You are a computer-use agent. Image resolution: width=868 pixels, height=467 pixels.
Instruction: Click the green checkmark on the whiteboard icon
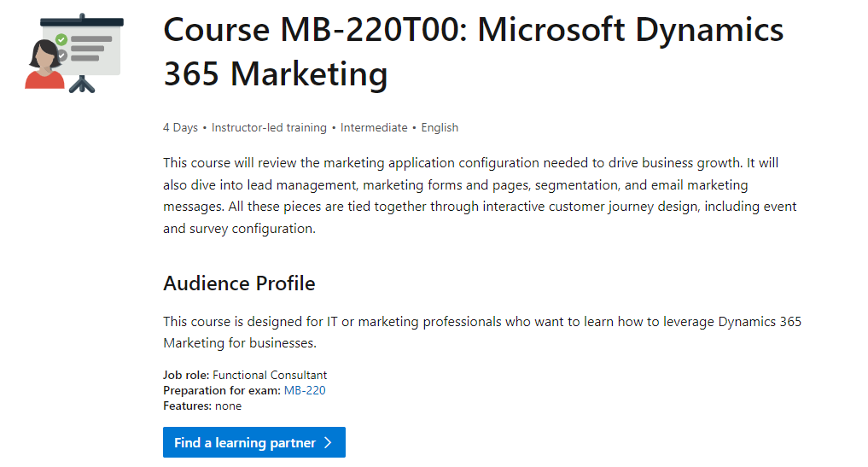[61, 39]
